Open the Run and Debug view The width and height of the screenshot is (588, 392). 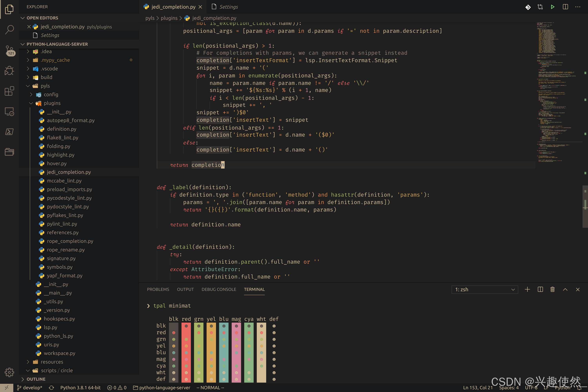click(9, 71)
